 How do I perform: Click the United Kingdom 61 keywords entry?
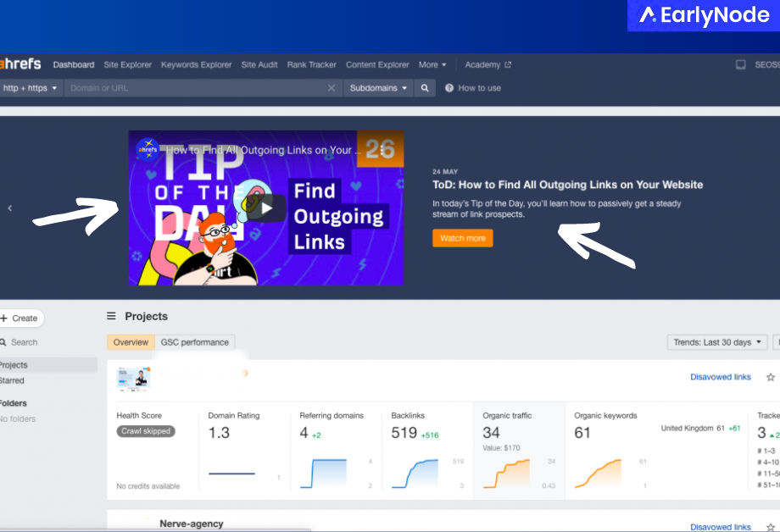tap(700, 428)
